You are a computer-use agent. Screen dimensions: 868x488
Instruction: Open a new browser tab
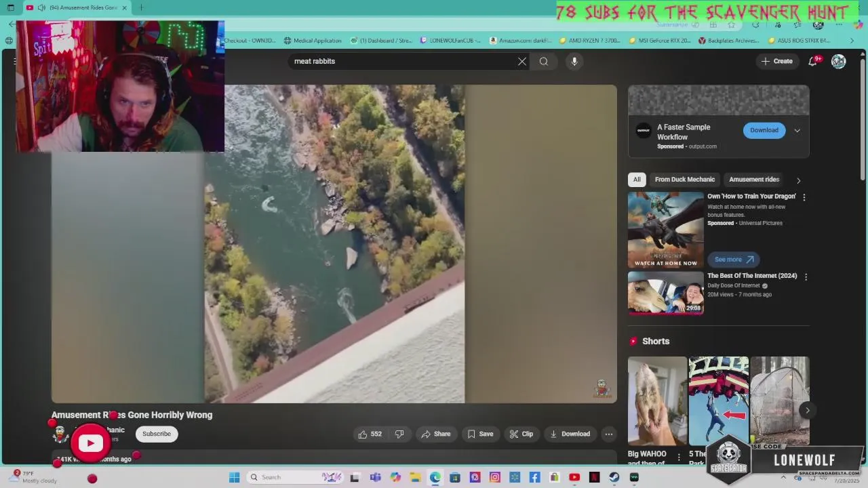(x=141, y=7)
